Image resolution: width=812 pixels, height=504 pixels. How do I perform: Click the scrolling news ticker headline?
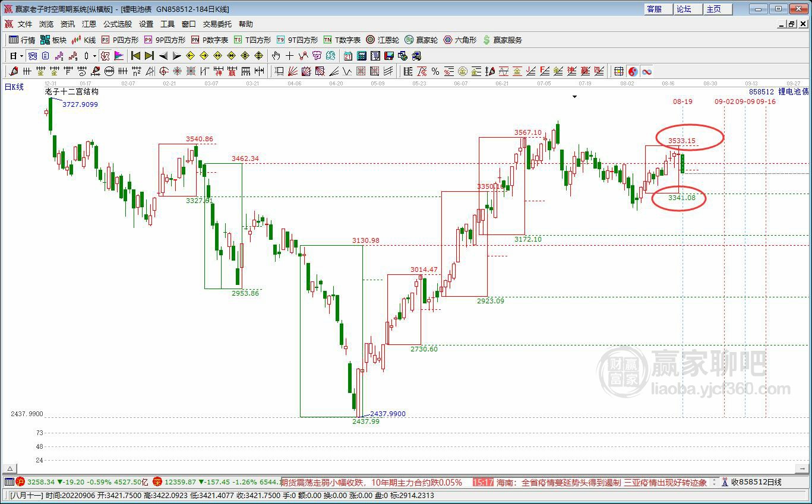click(x=494, y=483)
